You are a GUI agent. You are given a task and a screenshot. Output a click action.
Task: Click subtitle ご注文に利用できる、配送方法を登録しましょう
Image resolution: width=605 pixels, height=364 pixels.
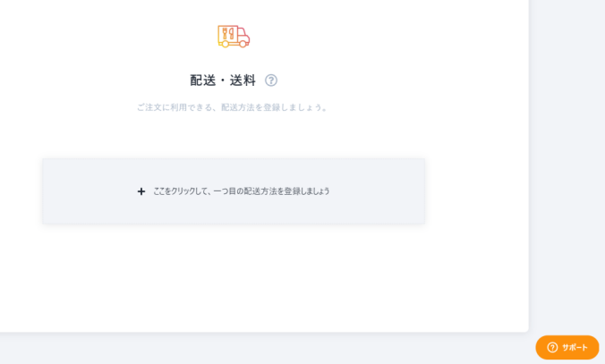click(233, 107)
